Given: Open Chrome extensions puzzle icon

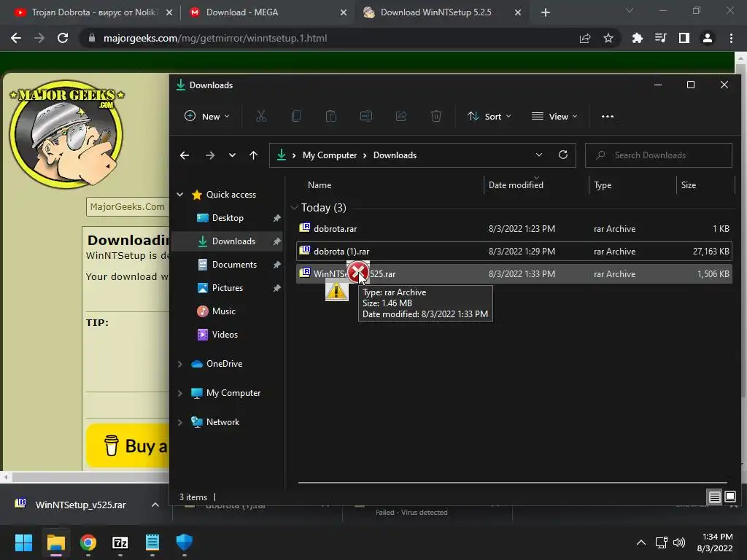Looking at the screenshot, I should pos(637,38).
